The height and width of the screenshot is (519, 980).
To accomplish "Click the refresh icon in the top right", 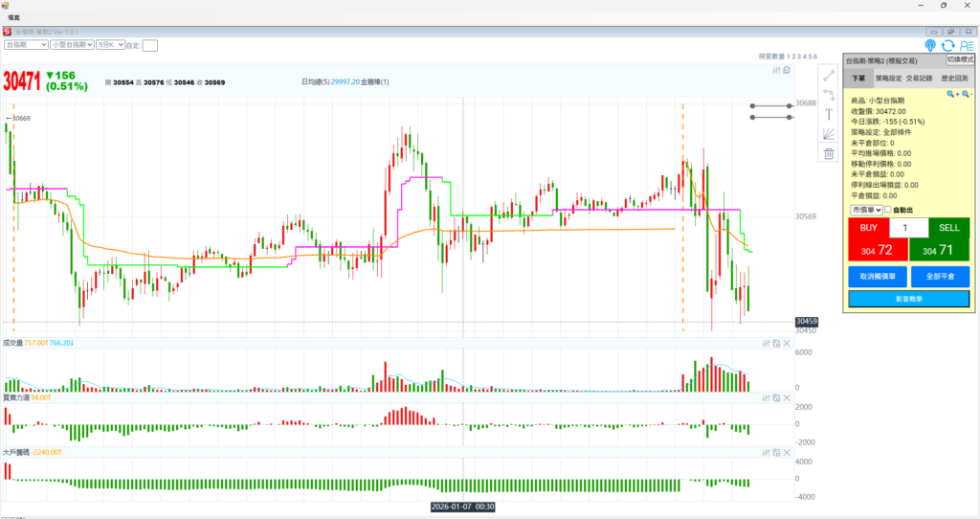I will (948, 45).
